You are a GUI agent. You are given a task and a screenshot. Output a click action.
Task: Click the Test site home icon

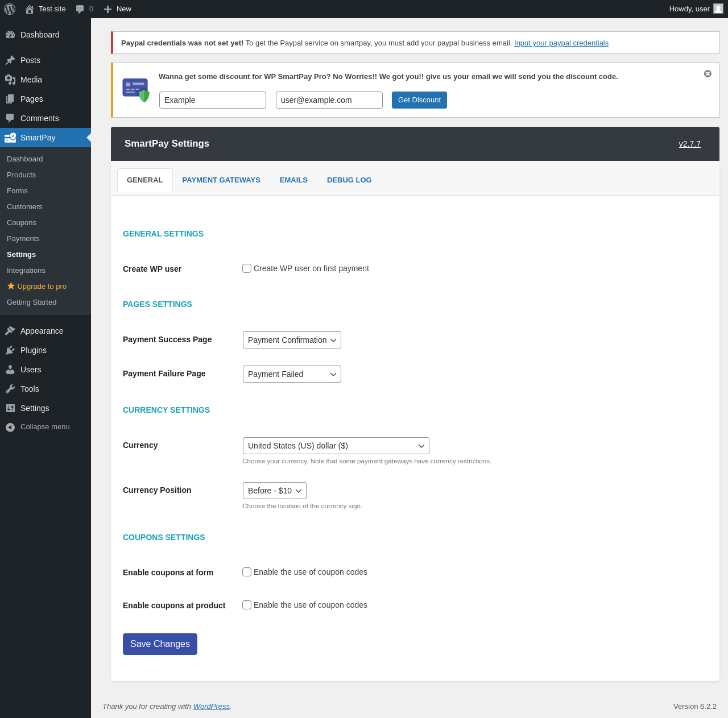[30, 9]
